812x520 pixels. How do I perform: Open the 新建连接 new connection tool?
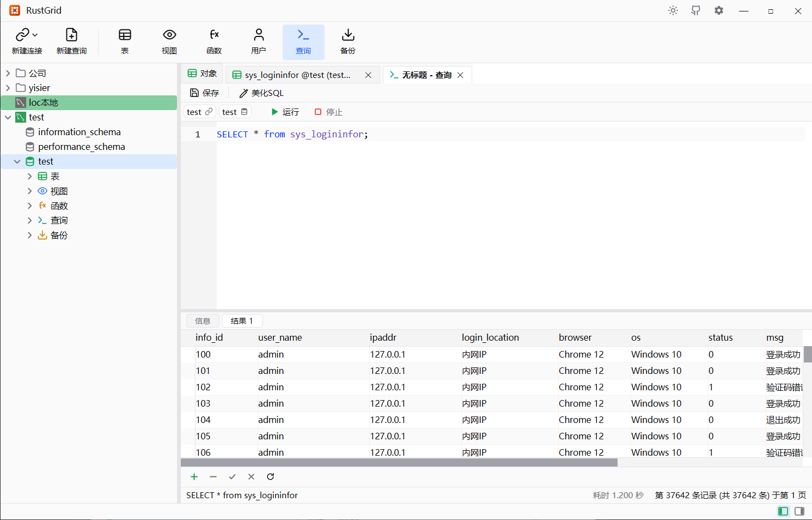click(27, 41)
